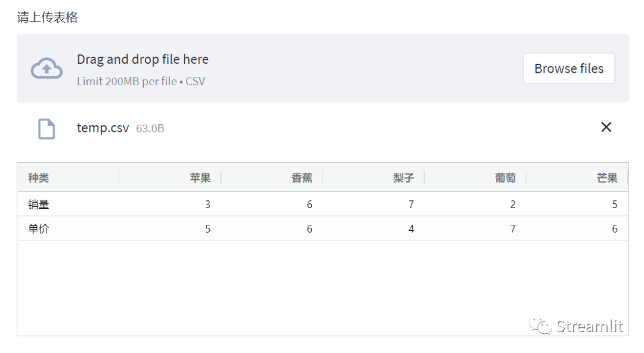
Task: Click the Browse files button
Action: point(568,69)
